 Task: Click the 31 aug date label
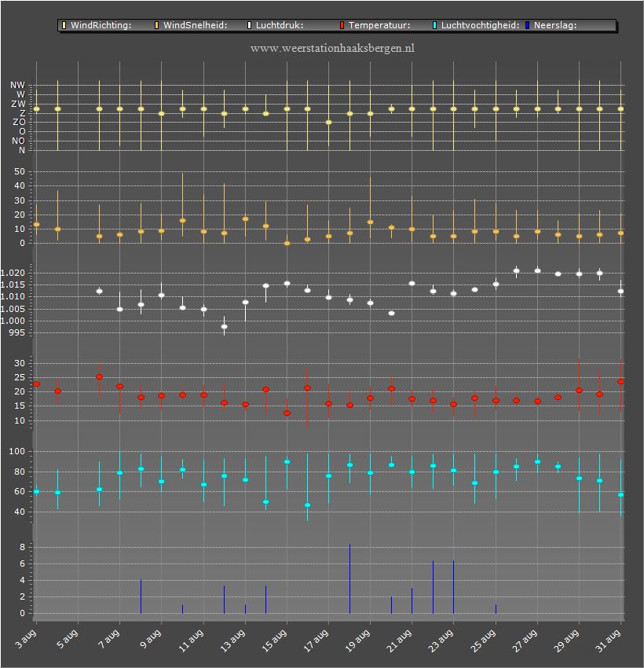coord(609,640)
